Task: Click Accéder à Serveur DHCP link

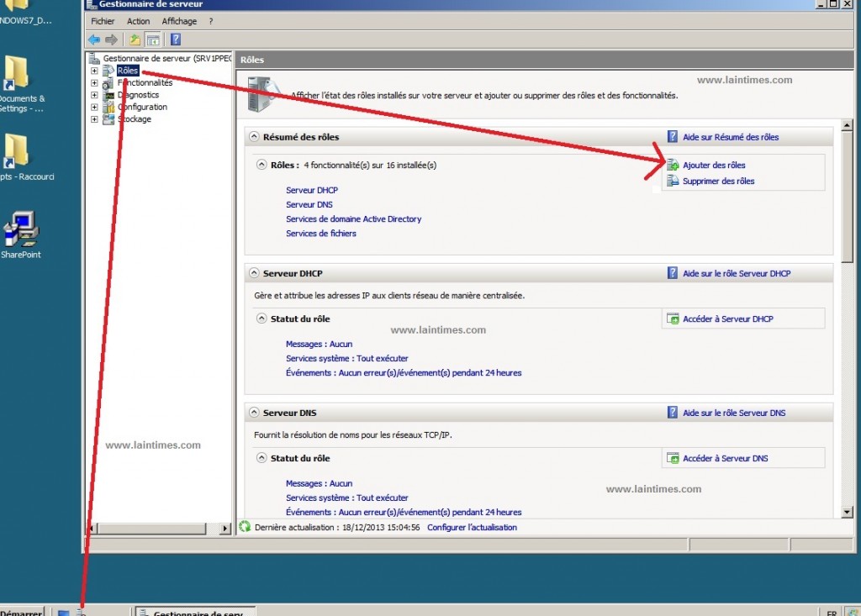Action: (728, 319)
